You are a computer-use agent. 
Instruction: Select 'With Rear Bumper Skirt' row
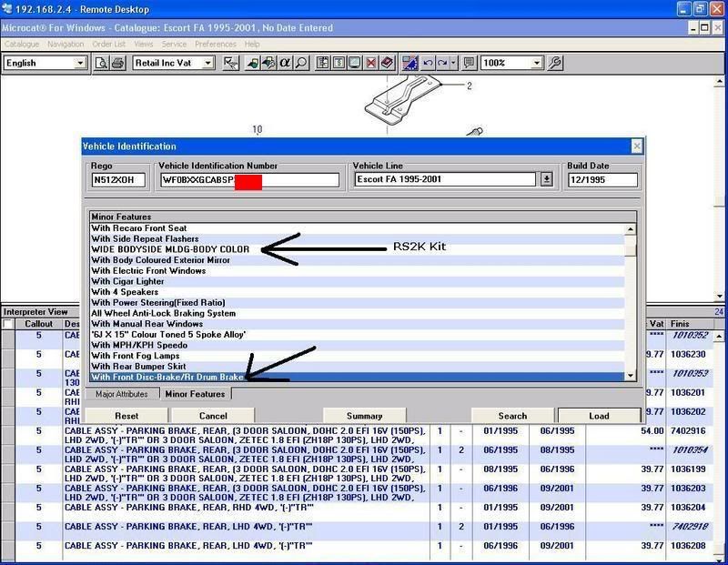(x=357, y=367)
